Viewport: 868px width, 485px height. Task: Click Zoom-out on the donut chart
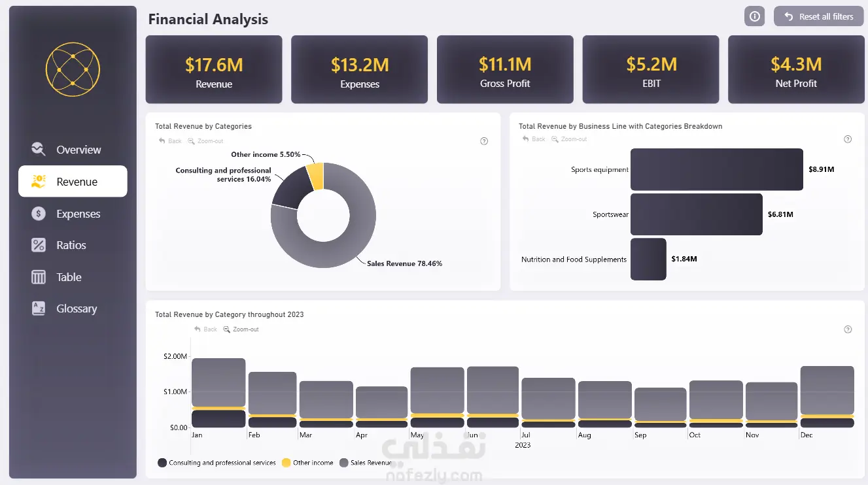point(205,141)
